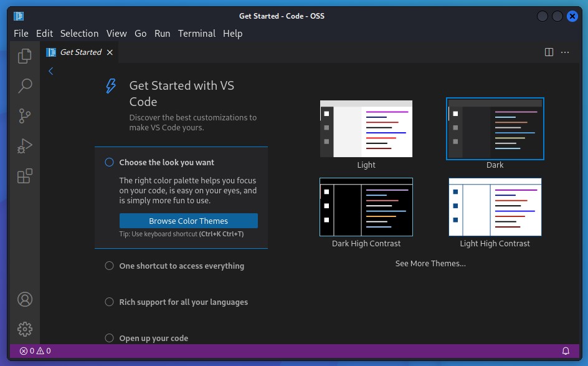Click the 'Choose the look you want' heading

(166, 162)
